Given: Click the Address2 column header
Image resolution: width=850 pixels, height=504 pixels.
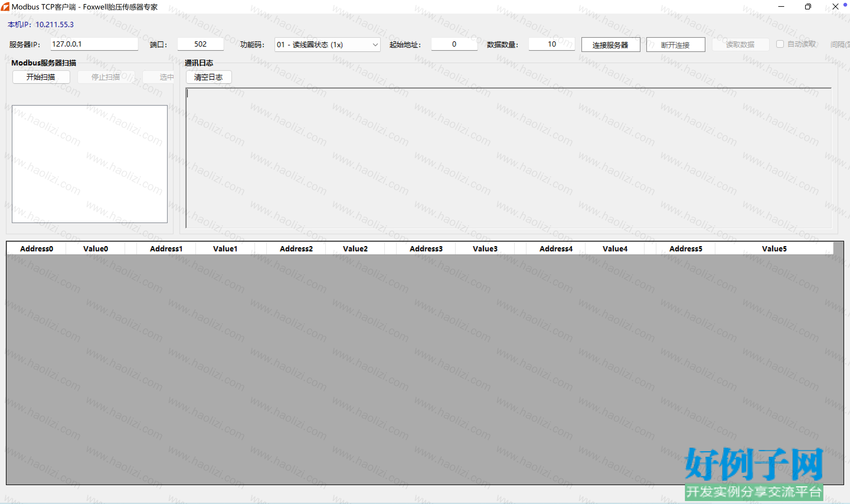Looking at the screenshot, I should [296, 248].
